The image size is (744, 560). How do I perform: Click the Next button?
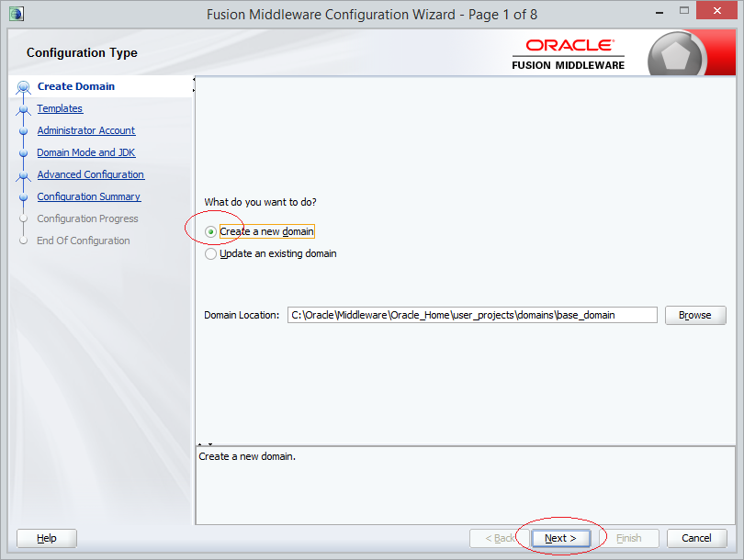[560, 538]
